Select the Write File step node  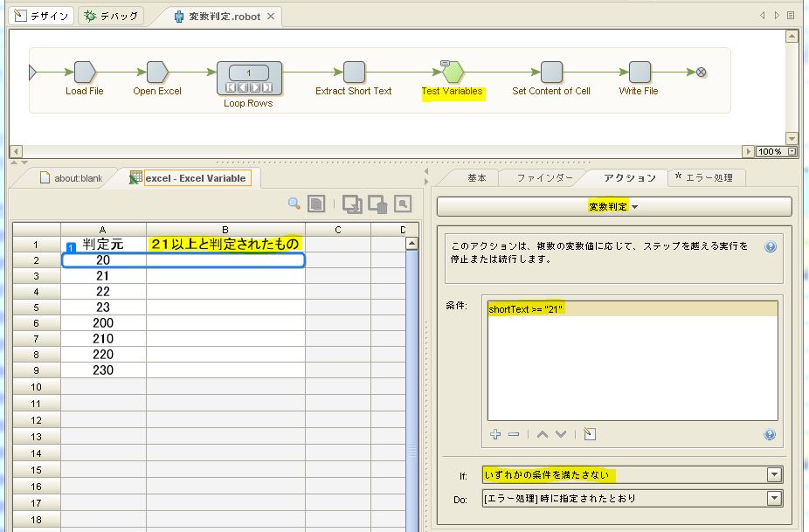click(640, 73)
